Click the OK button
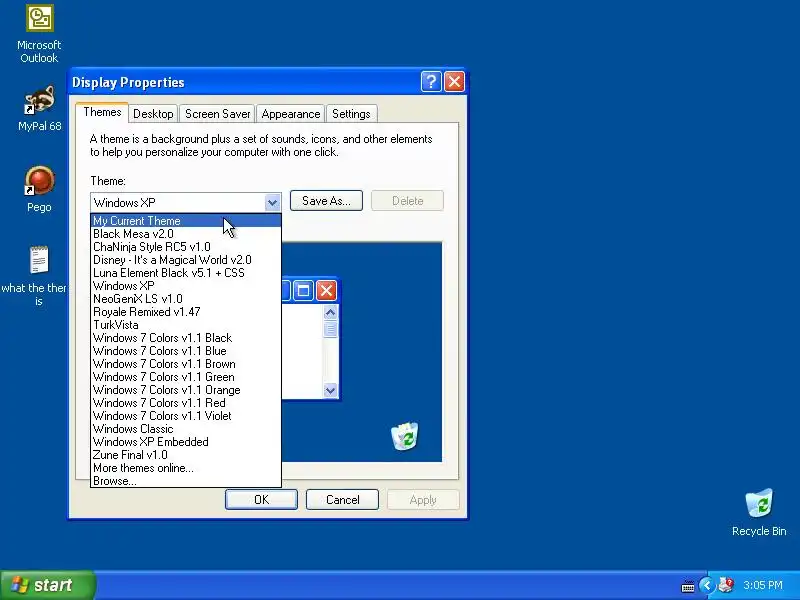The height and width of the screenshot is (600, 800). [261, 499]
